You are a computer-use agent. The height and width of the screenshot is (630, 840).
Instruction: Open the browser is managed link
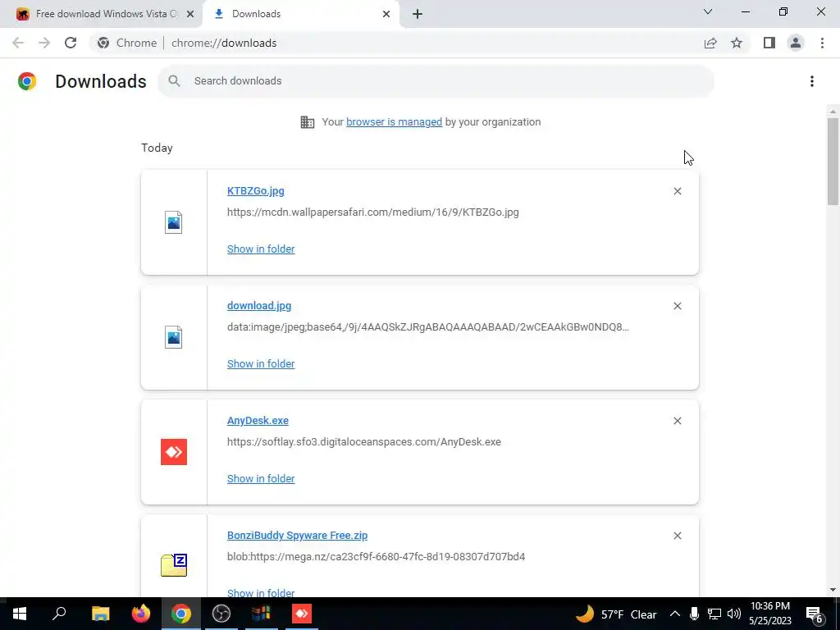[x=395, y=122]
